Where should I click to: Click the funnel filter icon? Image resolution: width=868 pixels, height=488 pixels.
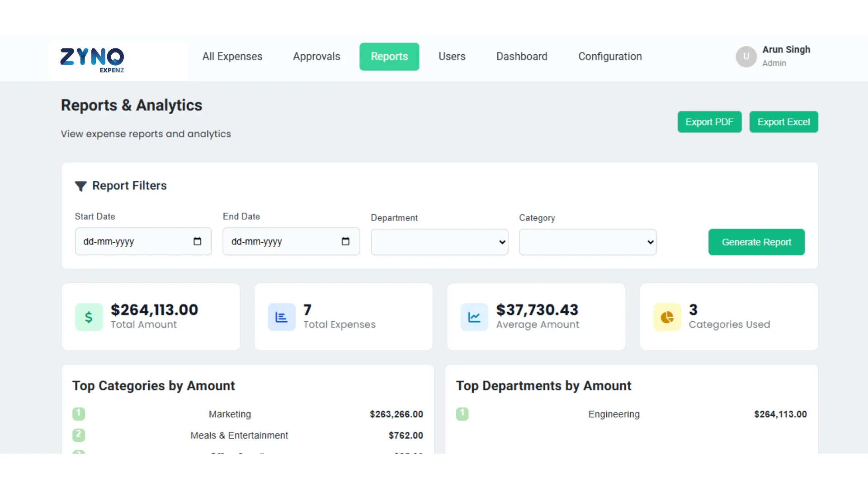click(x=80, y=186)
